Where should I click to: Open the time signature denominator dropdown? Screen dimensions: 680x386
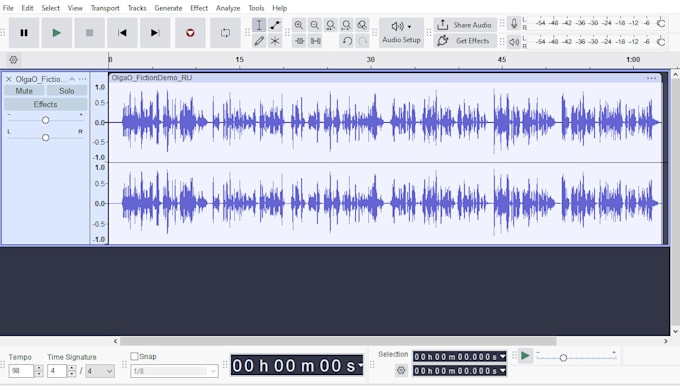click(100, 371)
